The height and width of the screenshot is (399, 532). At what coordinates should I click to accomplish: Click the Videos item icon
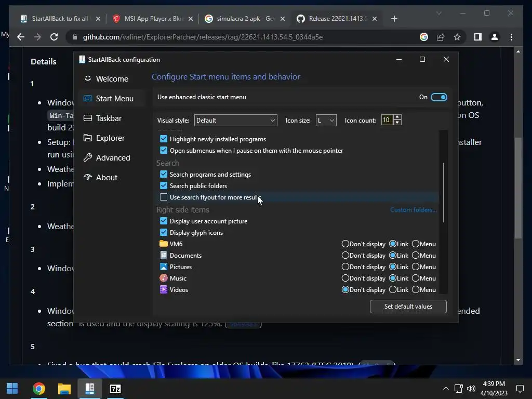tap(164, 289)
